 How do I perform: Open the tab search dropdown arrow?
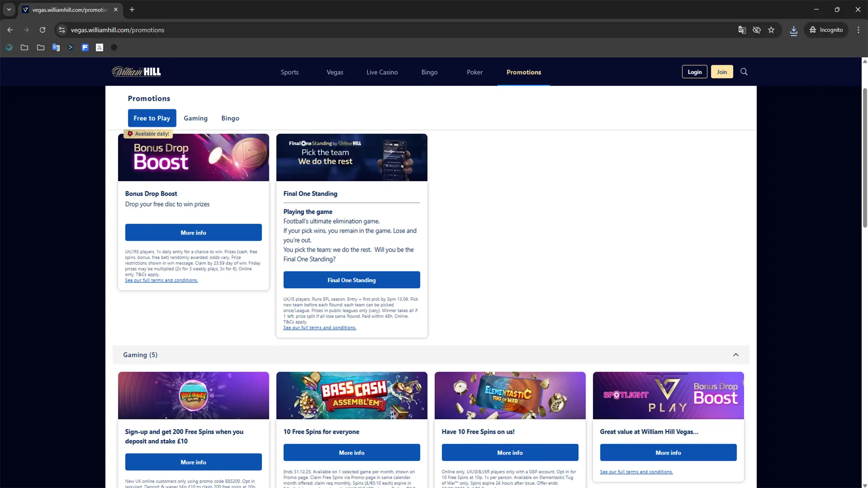point(9,9)
